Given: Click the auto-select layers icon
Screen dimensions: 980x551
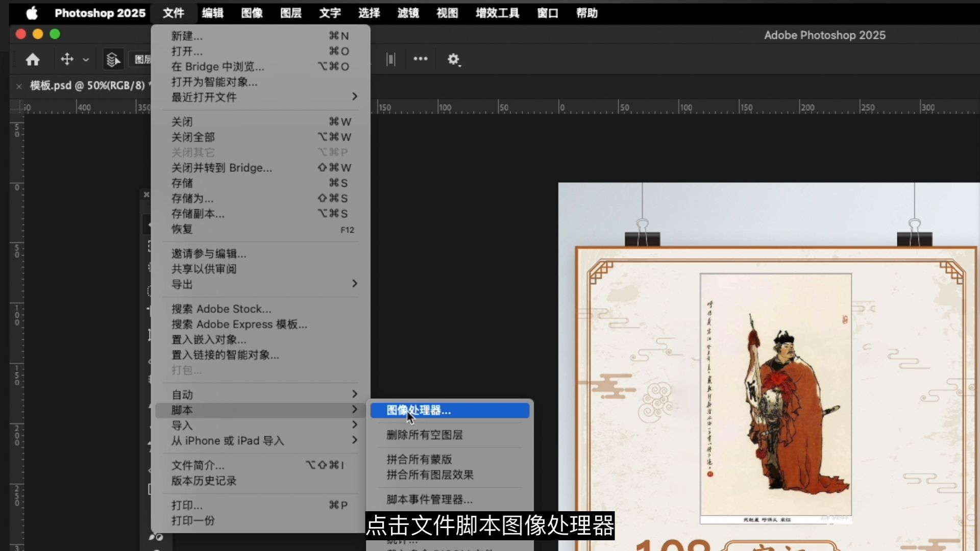Looking at the screenshot, I should click(x=113, y=60).
